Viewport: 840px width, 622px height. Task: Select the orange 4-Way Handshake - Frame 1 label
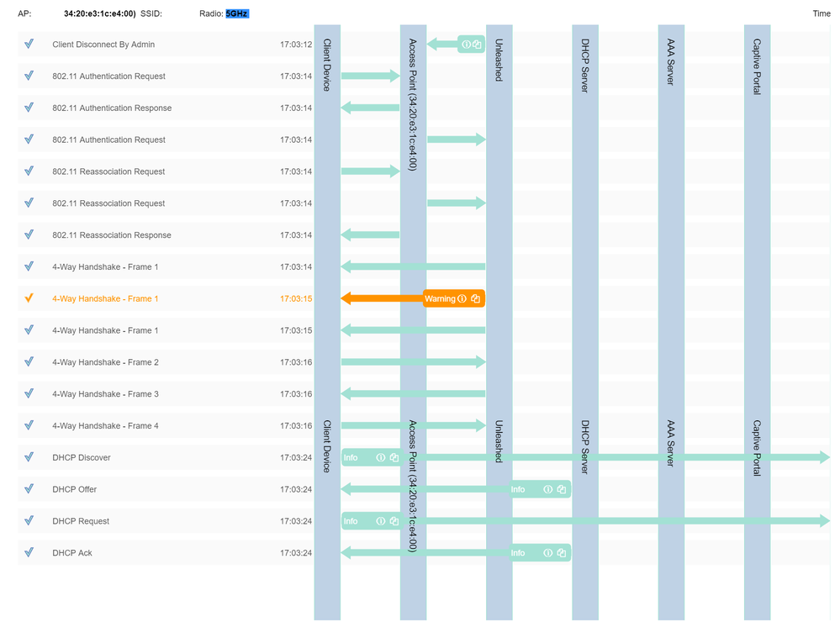(105, 299)
